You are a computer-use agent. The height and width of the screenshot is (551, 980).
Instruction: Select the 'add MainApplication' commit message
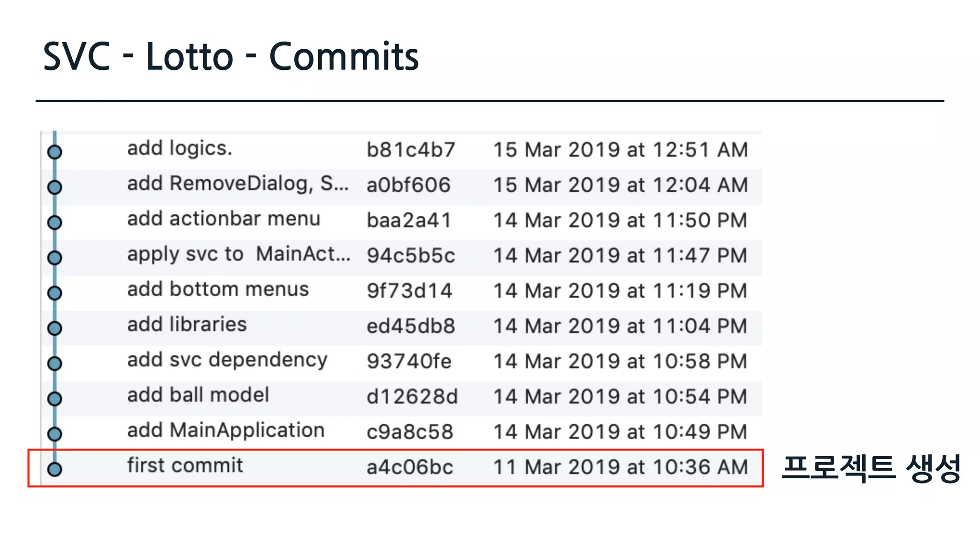pyautogui.click(x=226, y=430)
